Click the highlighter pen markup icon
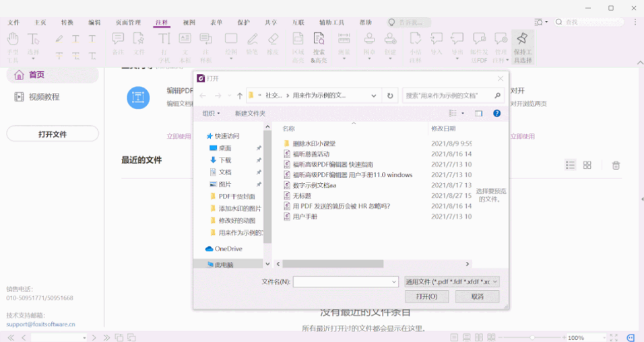The height and width of the screenshot is (342, 644). click(x=59, y=39)
